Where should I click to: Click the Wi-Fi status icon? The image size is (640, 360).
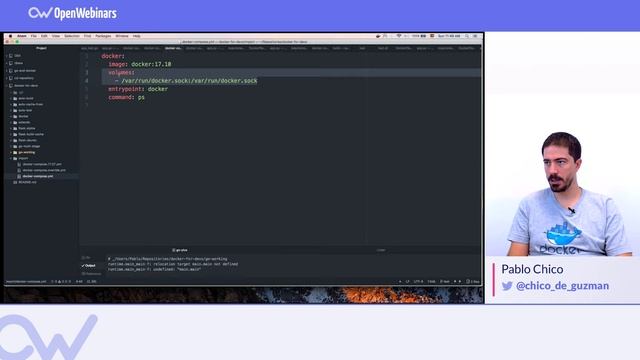point(399,36)
